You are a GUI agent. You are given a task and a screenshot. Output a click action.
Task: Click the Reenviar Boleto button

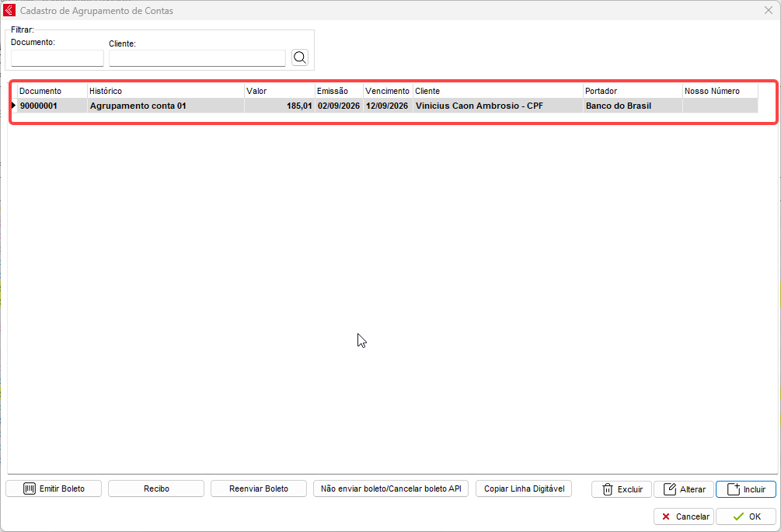[259, 489]
